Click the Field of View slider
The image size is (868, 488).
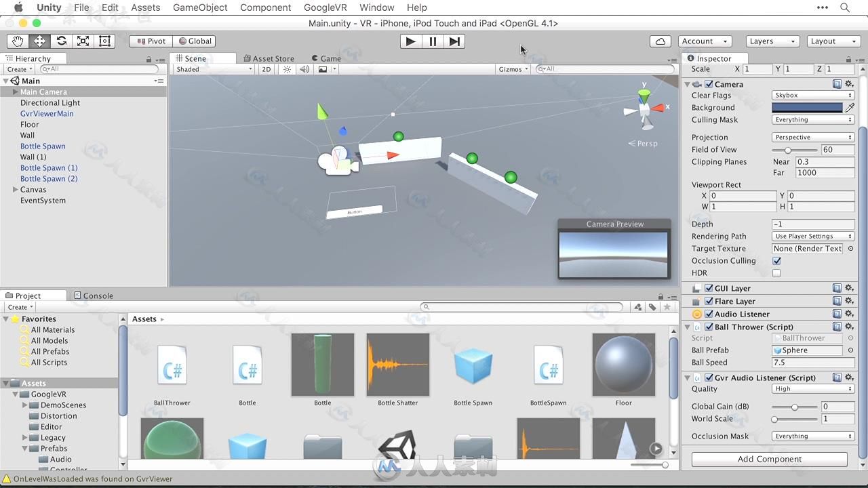[x=795, y=150]
